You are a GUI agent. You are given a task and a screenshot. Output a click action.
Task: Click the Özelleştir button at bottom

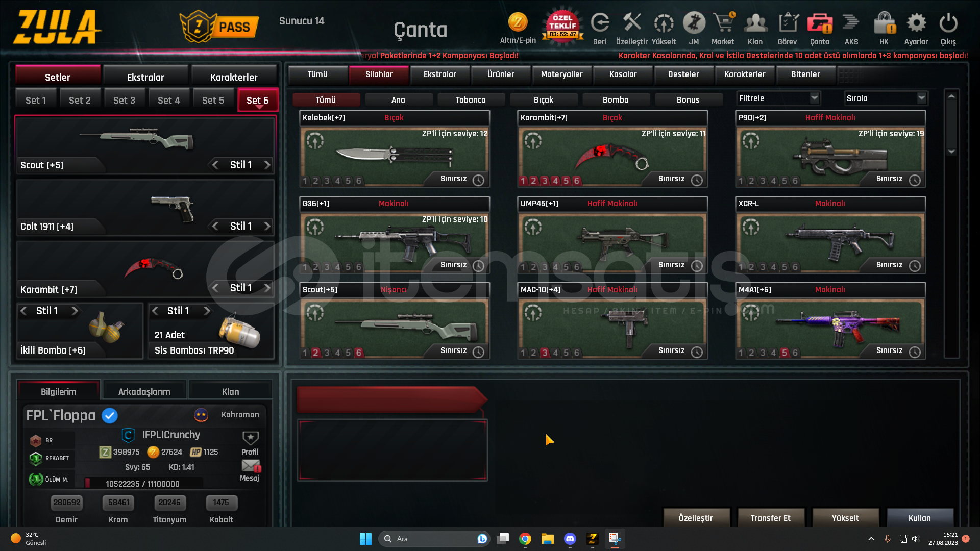[x=696, y=518]
